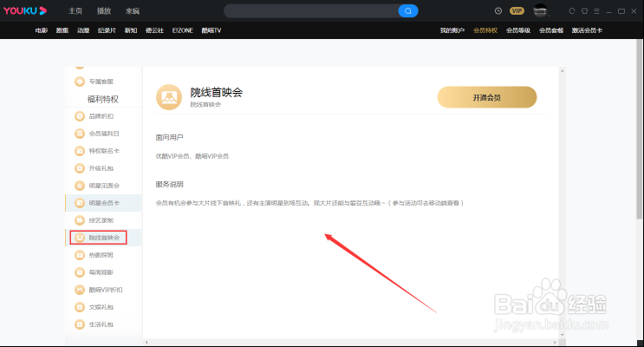Click the 会员福利日 sidebar icon
The image size is (644, 347).
click(x=80, y=134)
